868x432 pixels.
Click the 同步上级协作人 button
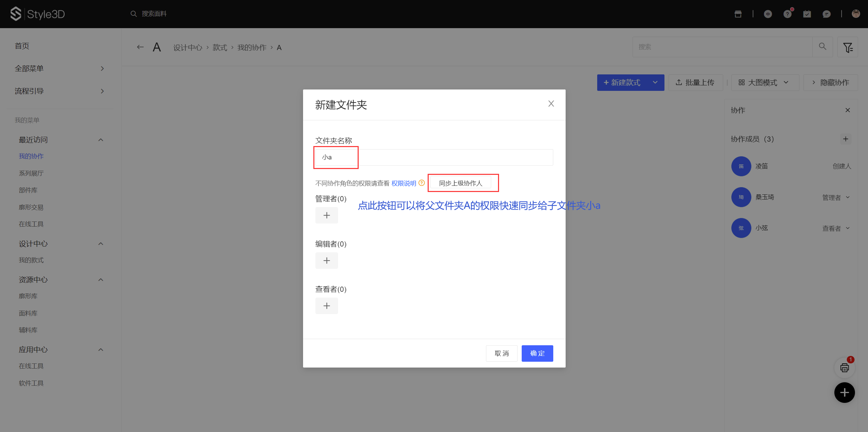(x=461, y=183)
